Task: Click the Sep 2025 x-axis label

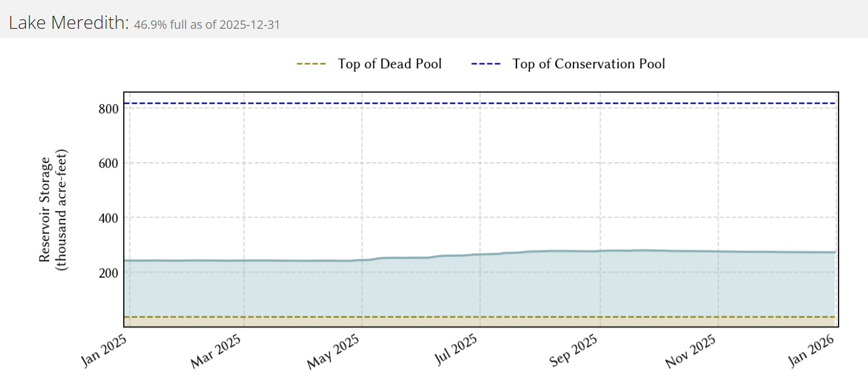Action: (574, 353)
